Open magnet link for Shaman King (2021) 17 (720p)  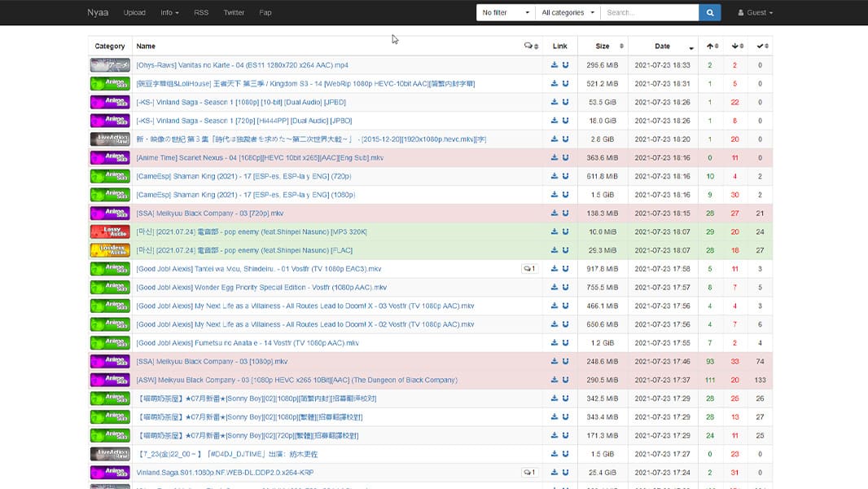[x=565, y=176]
